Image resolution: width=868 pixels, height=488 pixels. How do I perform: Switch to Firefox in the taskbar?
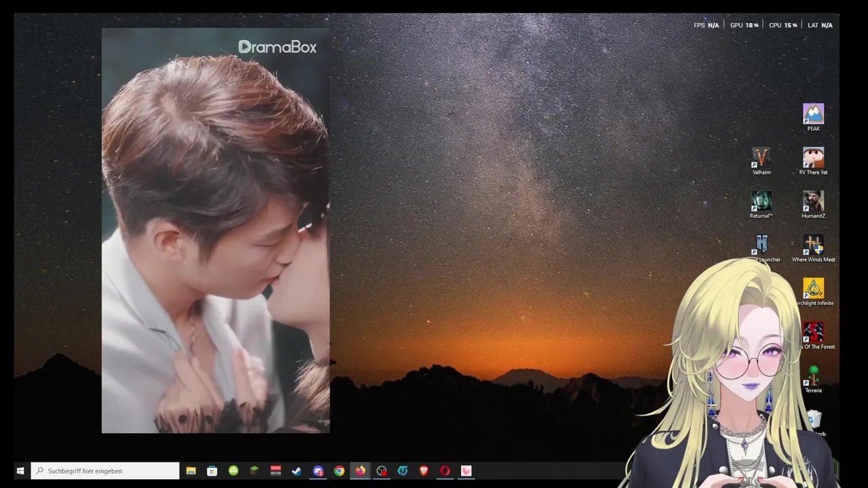point(360,470)
